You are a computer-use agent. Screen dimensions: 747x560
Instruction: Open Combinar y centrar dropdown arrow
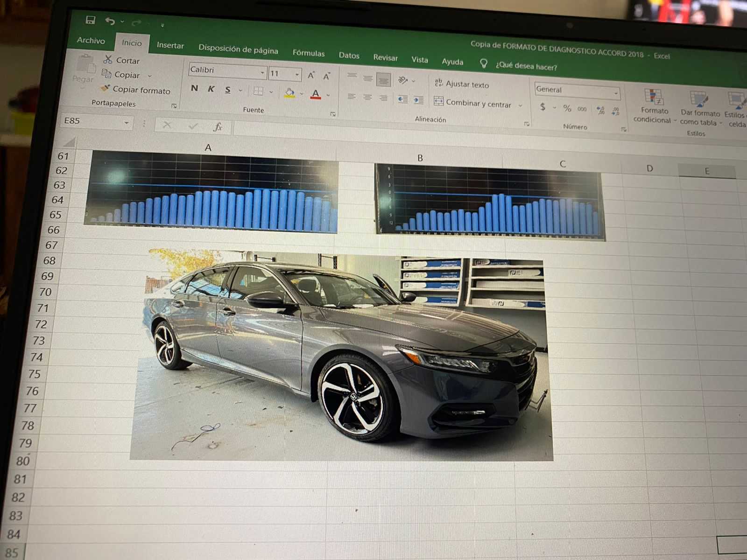(520, 105)
